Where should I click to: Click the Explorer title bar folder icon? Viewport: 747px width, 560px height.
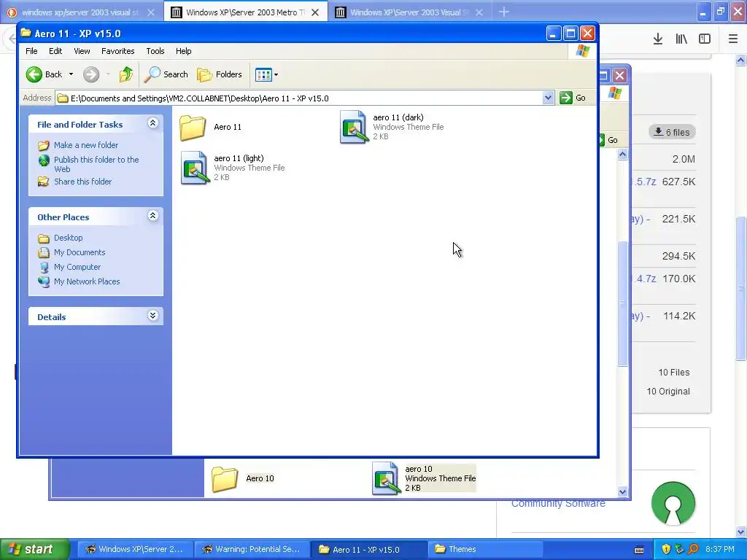(x=26, y=33)
